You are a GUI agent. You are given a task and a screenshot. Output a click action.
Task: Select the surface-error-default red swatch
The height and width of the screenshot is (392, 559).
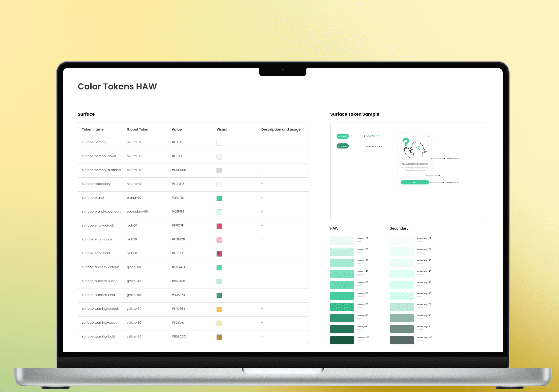[x=219, y=226]
